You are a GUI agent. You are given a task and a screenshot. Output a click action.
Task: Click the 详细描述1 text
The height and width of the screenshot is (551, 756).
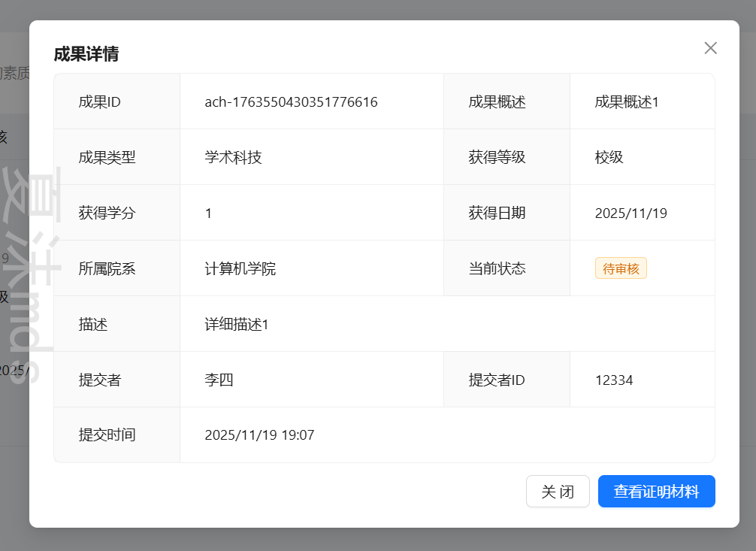click(236, 324)
